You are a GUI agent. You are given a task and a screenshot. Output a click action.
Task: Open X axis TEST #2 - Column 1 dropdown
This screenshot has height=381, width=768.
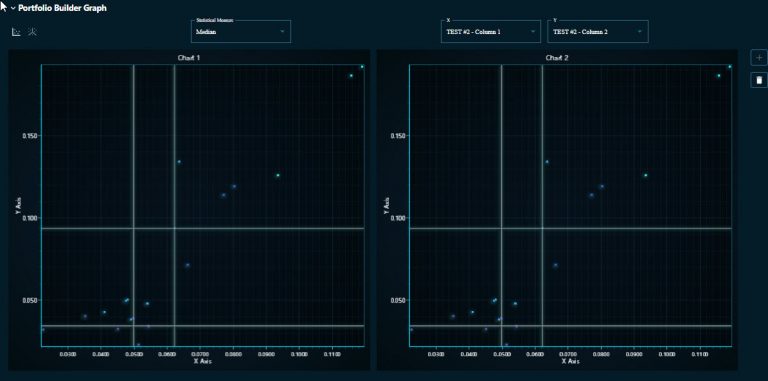(x=491, y=31)
